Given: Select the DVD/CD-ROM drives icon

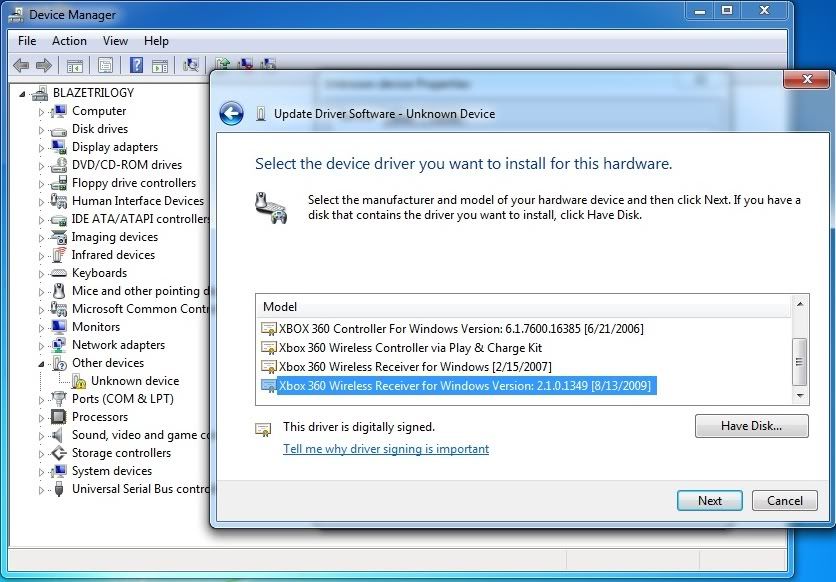Looking at the screenshot, I should point(59,165).
